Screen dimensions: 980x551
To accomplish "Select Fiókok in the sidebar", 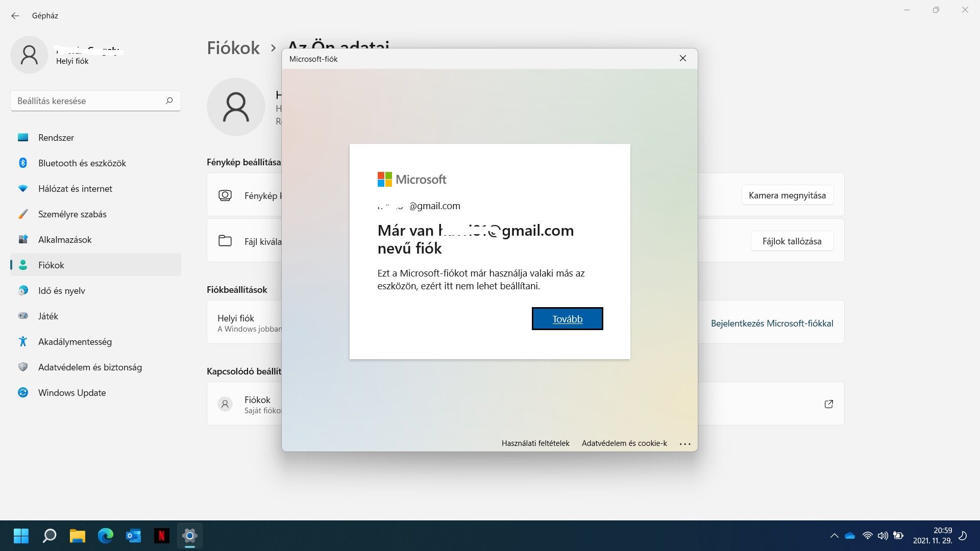I will (95, 265).
